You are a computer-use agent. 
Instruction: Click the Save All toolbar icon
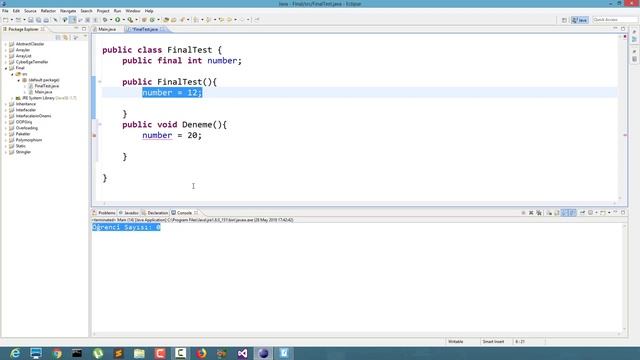[x=38, y=20]
